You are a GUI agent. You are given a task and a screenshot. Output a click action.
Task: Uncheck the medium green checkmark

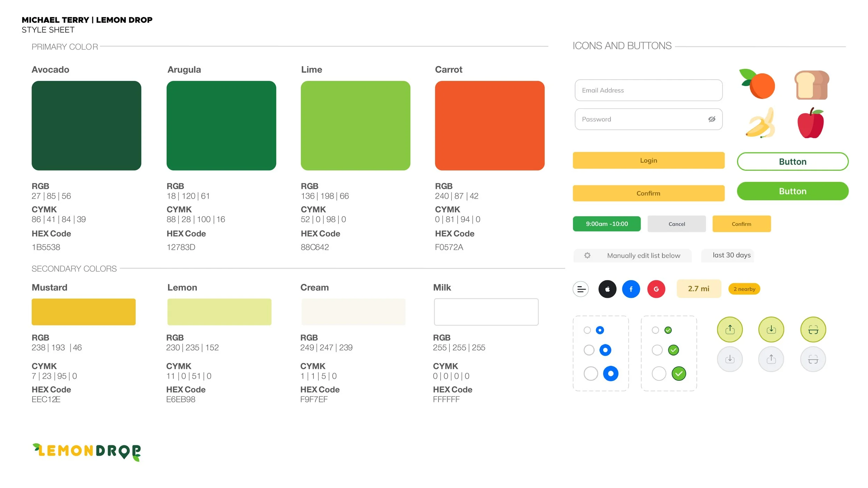[x=673, y=350]
